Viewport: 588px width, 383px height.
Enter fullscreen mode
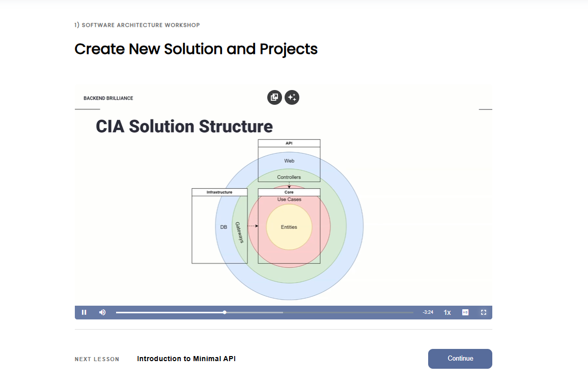[x=484, y=312]
